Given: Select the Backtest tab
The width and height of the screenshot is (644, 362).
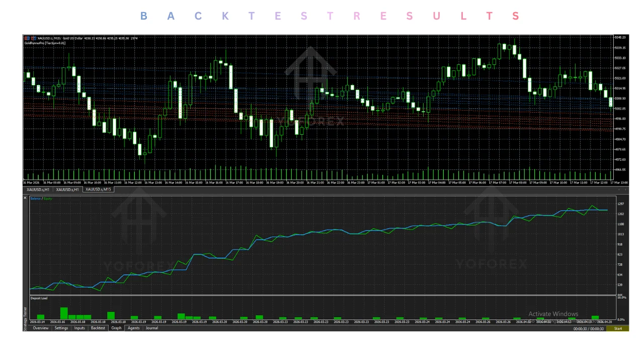Looking at the screenshot, I should pos(98,328).
